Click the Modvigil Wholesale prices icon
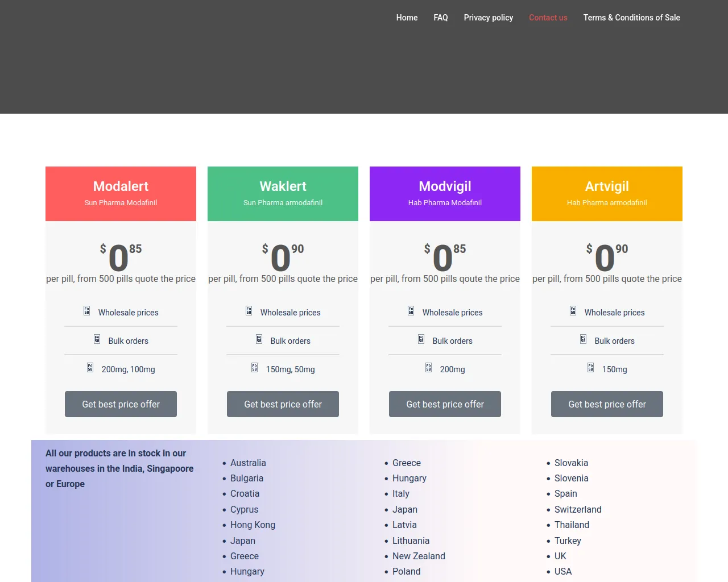 [x=411, y=311]
